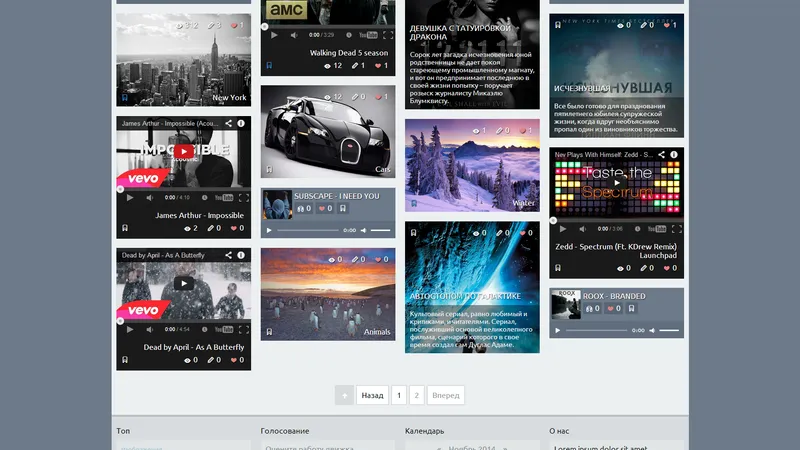Go fullscreen on the Walking Dead 5 season video
The width and height of the screenshot is (800, 450).
388,35
